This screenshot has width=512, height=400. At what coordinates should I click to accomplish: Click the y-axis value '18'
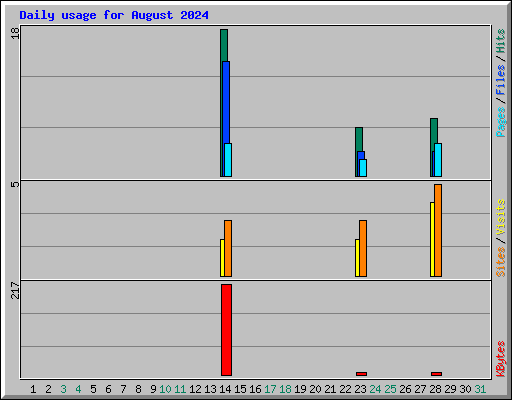15,33
